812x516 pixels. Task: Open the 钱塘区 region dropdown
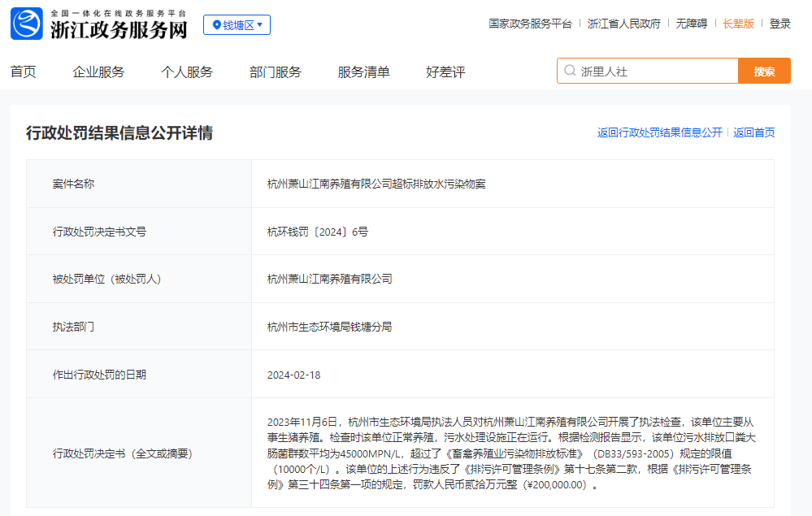click(x=237, y=25)
